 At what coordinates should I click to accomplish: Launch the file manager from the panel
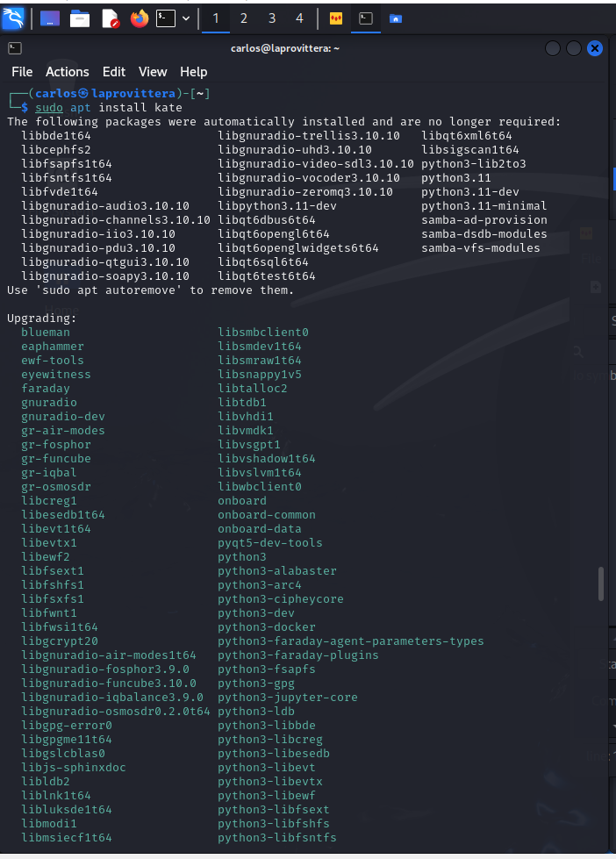click(x=80, y=18)
